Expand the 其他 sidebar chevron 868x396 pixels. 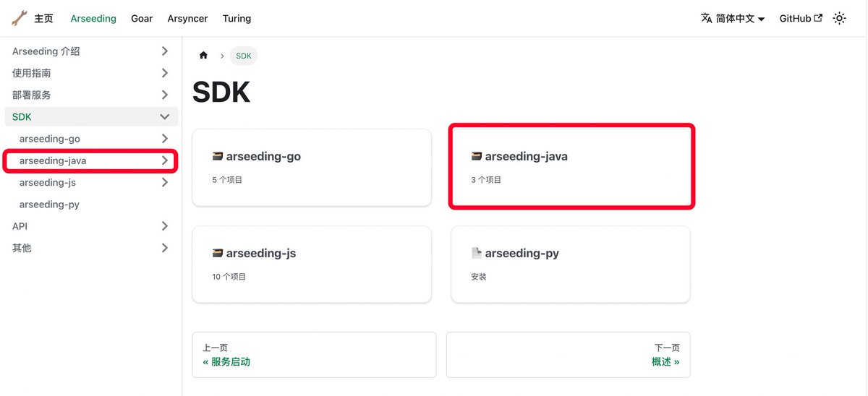pyautogui.click(x=165, y=248)
